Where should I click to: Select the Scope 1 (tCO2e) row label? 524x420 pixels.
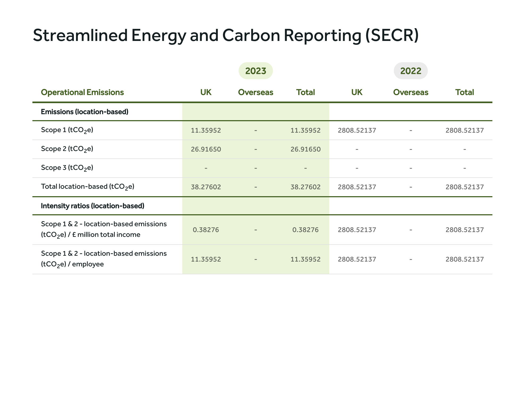tap(67, 130)
